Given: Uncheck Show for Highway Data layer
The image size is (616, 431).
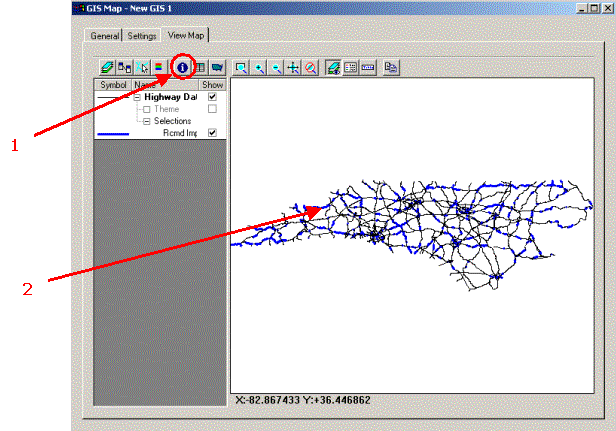Looking at the screenshot, I should tap(212, 97).
